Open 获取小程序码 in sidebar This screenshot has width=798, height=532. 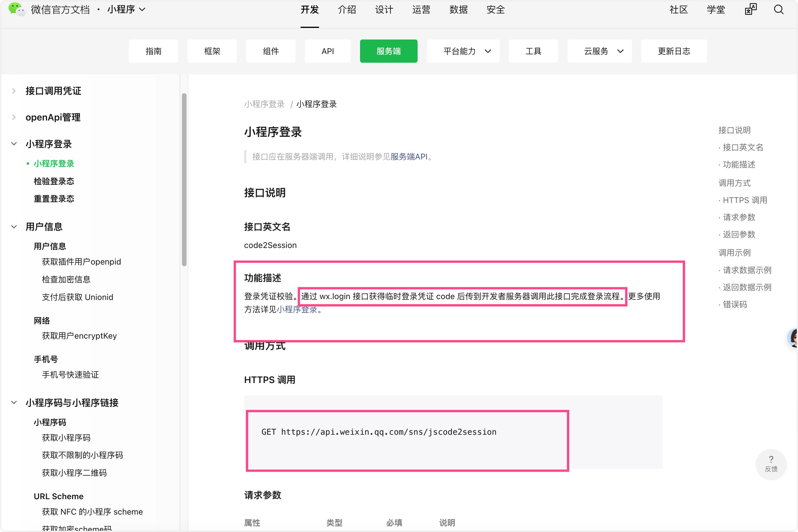pos(66,438)
